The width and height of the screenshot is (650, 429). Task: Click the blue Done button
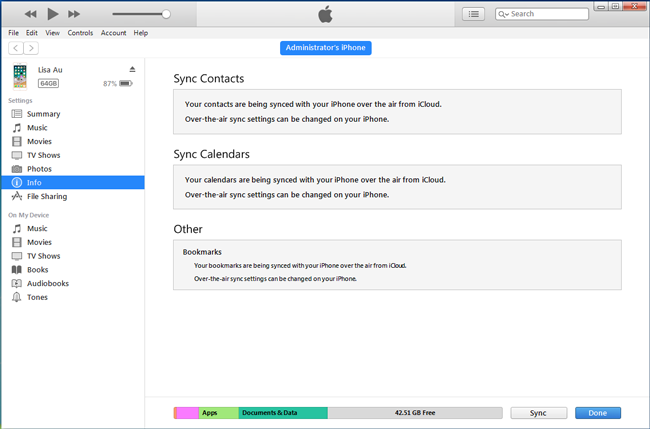click(x=598, y=413)
